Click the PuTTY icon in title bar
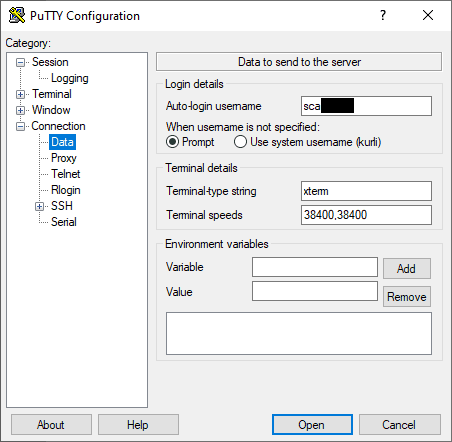Viewport: 452px width, 442px height. [17, 15]
